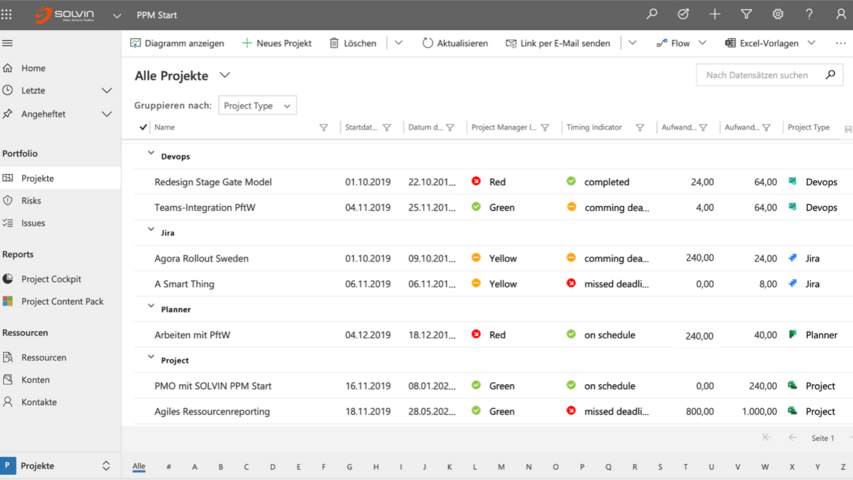853x480 pixels.
Task: Open the app launcher waffle icon
Action: tap(7, 15)
